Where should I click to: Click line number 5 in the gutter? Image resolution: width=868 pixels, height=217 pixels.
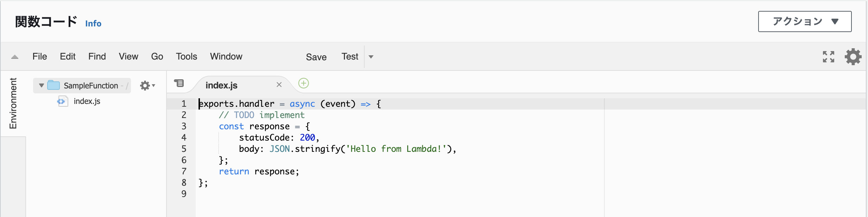(x=184, y=149)
